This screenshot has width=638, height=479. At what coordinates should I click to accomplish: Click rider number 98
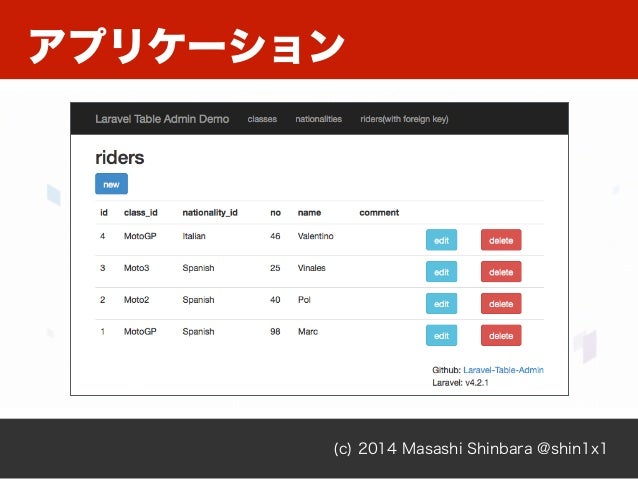275,332
